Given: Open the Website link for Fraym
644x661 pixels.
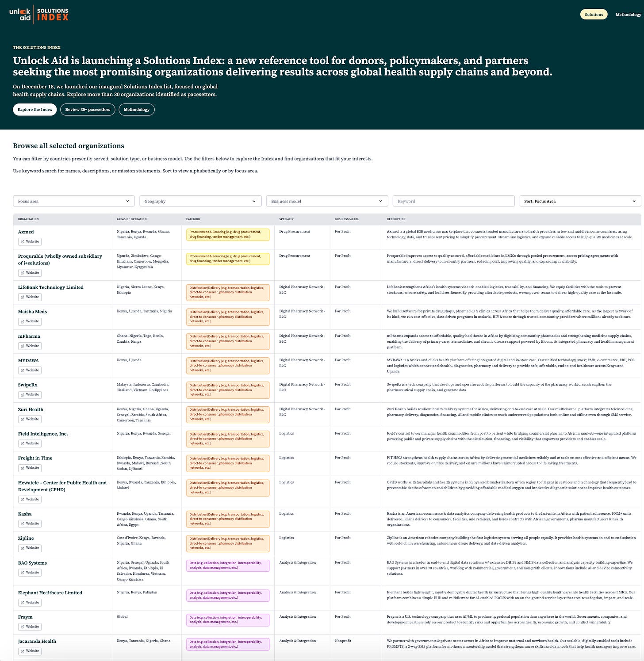Looking at the screenshot, I should point(30,627).
